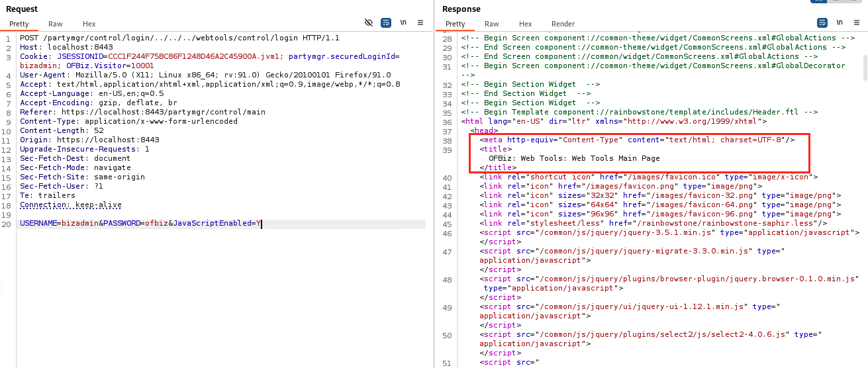Viewport: 868px width, 368px height.
Task: Click the Host: localhost:8443 header line
Action: pos(66,48)
